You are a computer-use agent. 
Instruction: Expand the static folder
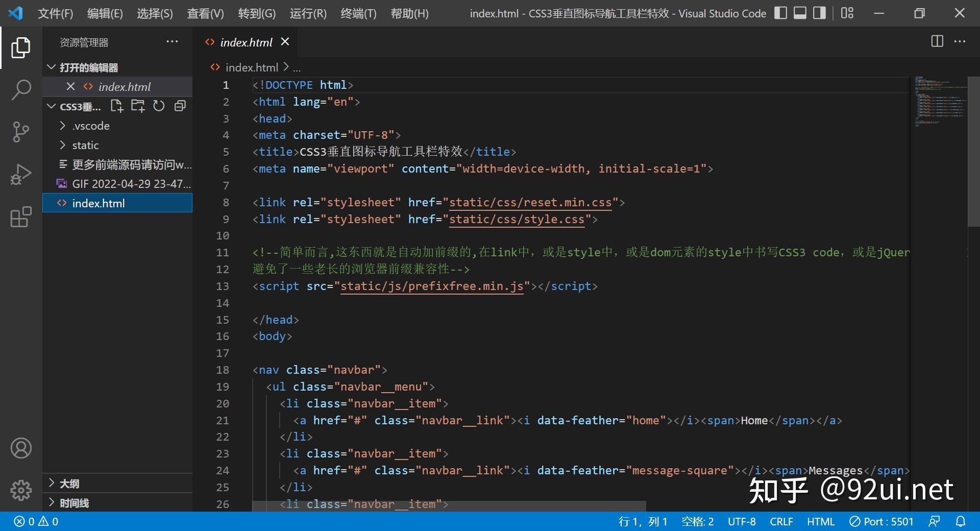pos(117,145)
